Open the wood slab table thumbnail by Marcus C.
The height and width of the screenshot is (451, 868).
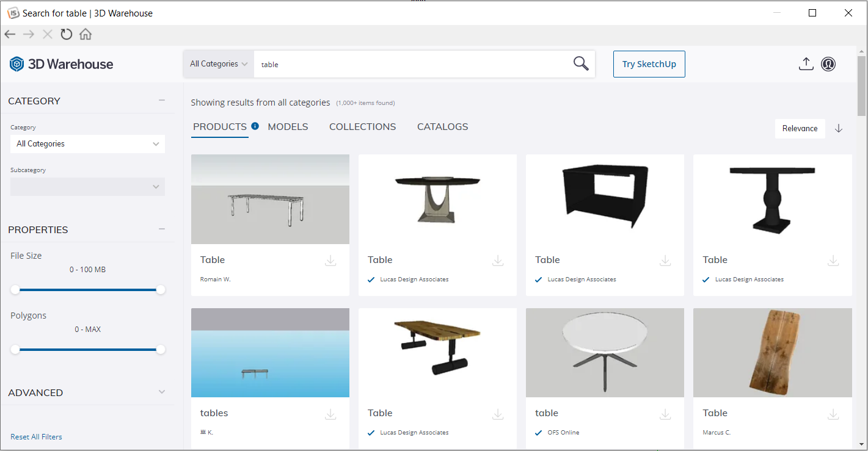click(772, 353)
